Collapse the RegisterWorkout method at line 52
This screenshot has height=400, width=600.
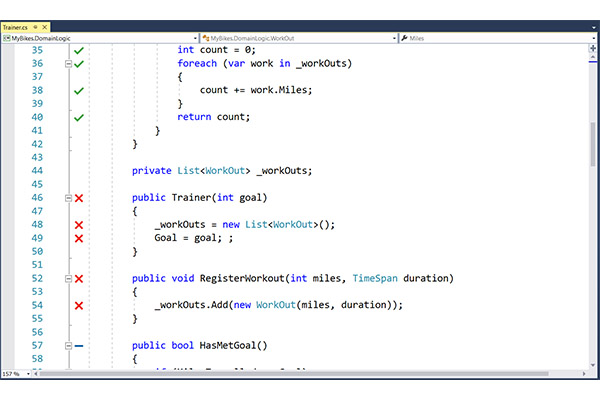pyautogui.click(x=68, y=279)
